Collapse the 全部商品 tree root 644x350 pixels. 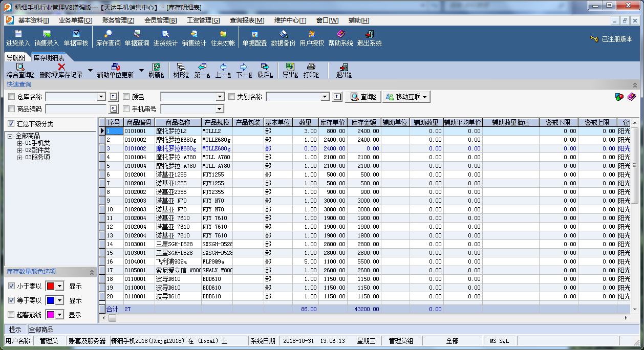10,136
